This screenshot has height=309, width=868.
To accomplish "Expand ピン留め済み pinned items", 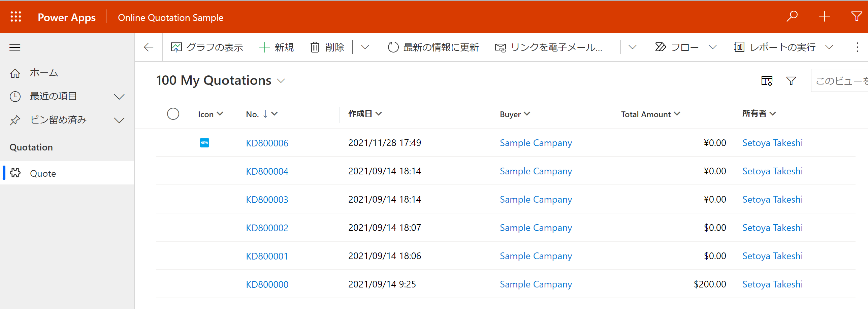I will pyautogui.click(x=119, y=120).
